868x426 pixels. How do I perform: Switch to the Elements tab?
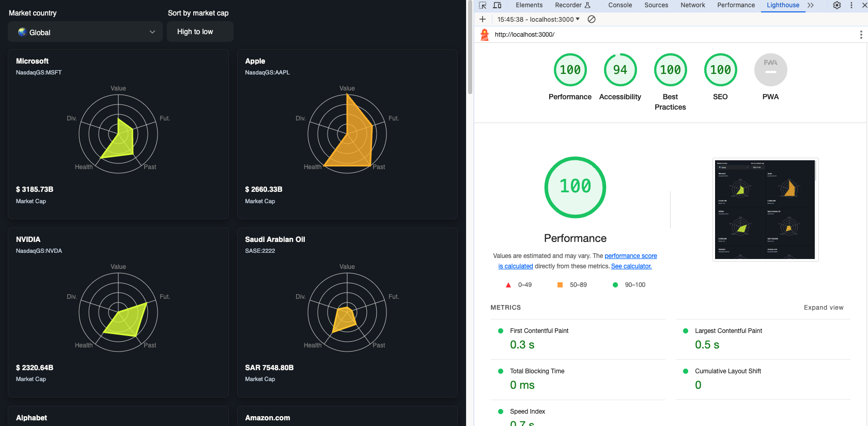529,5
